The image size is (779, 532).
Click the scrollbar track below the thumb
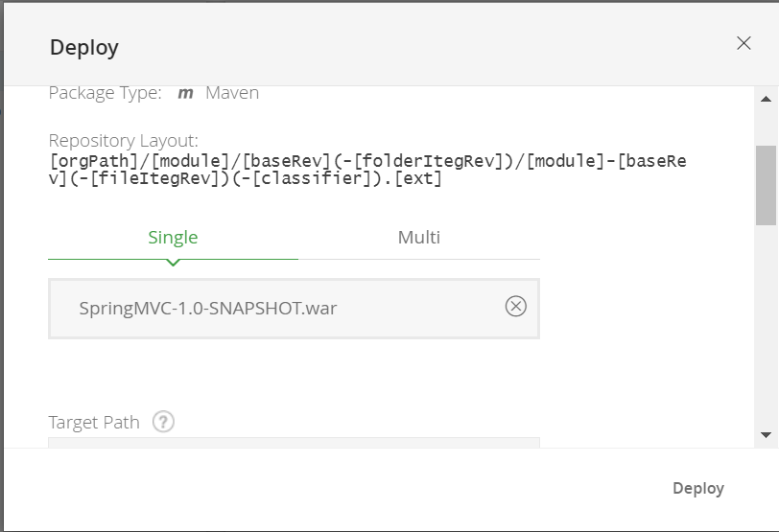766,326
